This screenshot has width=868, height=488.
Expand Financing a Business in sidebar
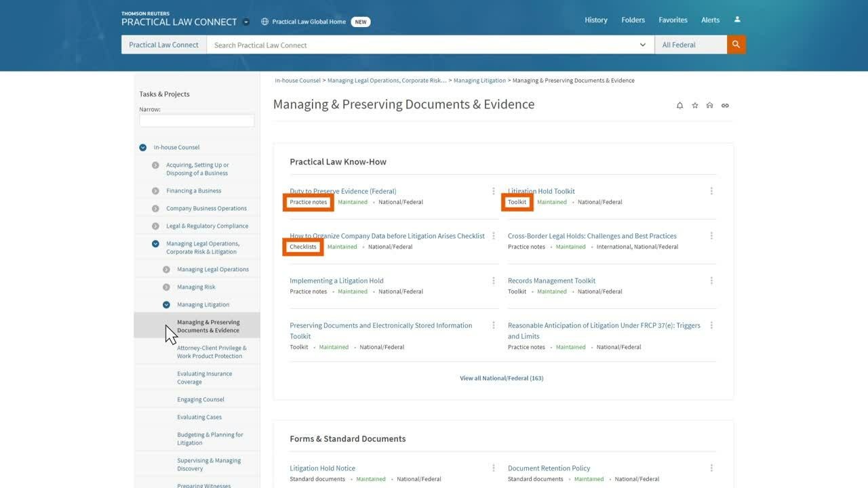155,190
